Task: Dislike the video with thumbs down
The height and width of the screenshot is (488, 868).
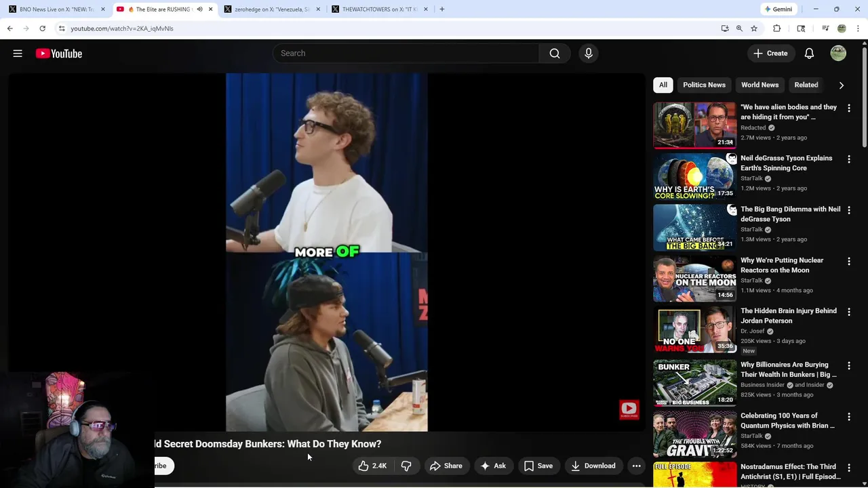Action: 406,466
